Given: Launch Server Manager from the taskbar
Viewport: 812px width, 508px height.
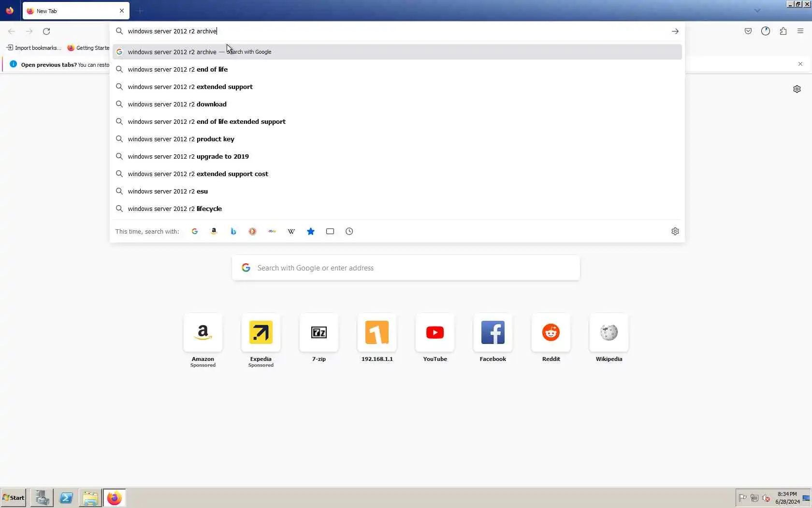Looking at the screenshot, I should pyautogui.click(x=42, y=498).
